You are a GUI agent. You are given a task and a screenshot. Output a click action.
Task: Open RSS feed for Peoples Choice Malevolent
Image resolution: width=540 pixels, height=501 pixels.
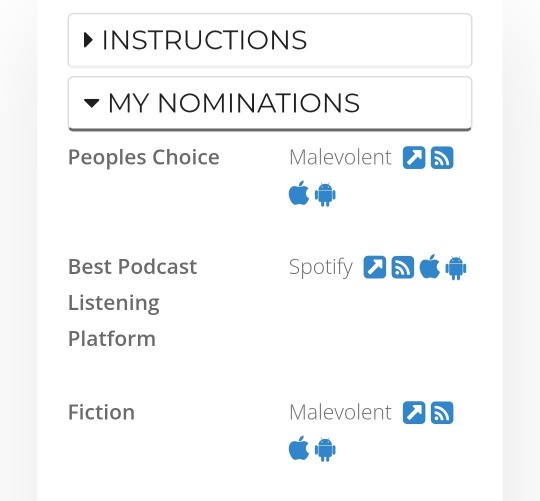(442, 158)
